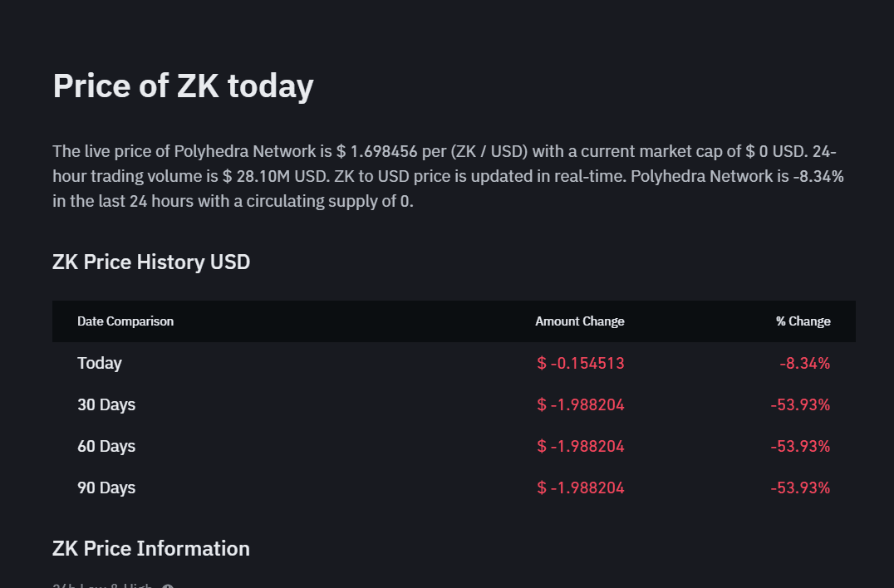894x588 pixels.
Task: Click the 30 Days amount change value
Action: point(581,404)
